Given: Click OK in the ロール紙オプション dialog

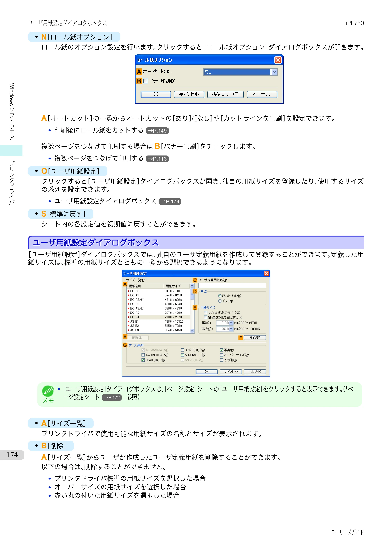Looking at the screenshot, I should [x=156, y=94].
